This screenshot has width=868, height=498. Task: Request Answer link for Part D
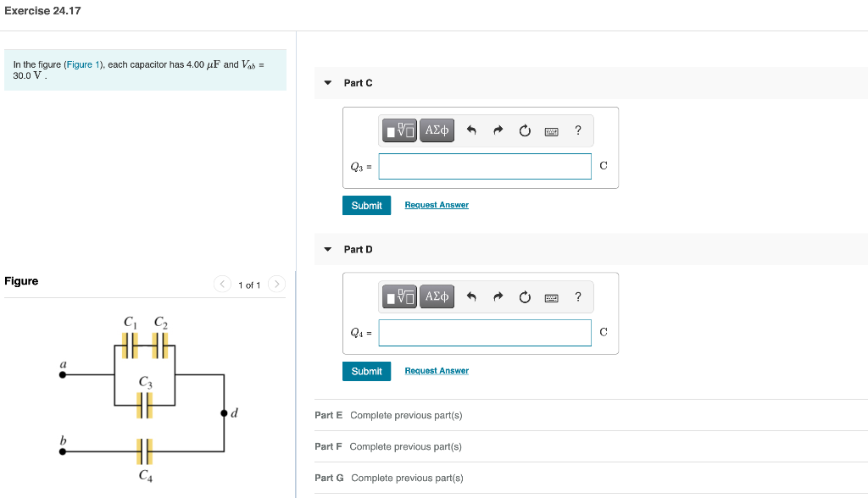pyautogui.click(x=437, y=371)
